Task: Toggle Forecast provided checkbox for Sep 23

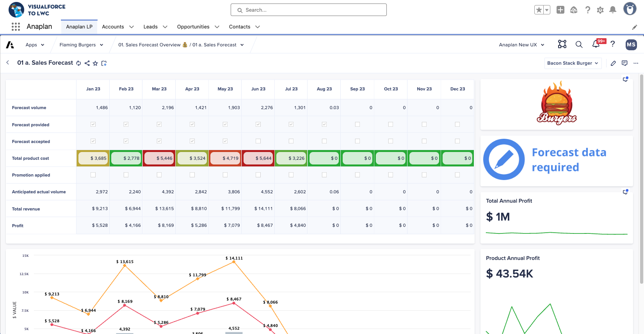Action: (x=358, y=124)
